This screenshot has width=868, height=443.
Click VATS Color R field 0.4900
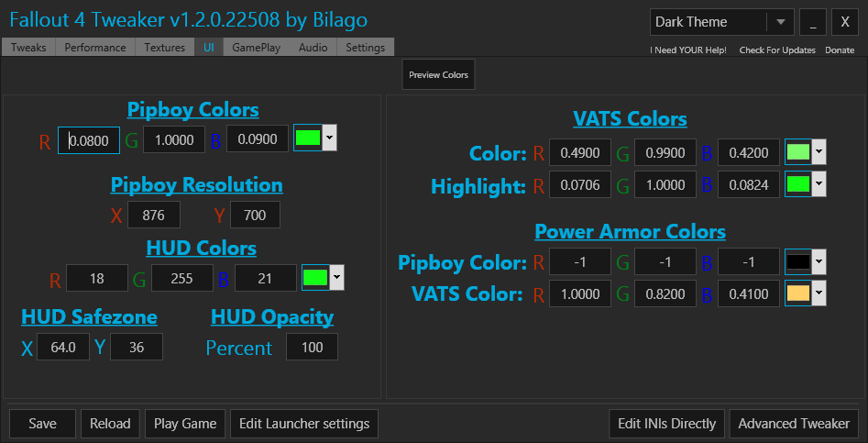point(580,152)
